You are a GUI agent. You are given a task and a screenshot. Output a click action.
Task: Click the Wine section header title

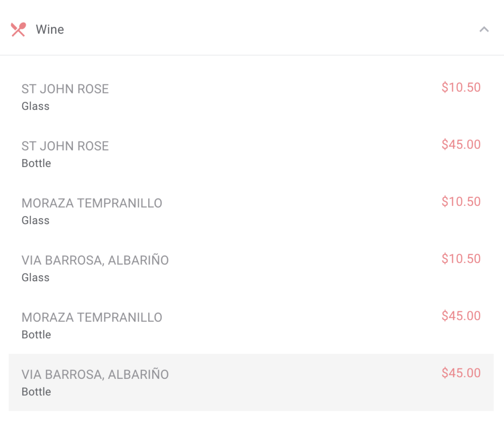pos(50,30)
